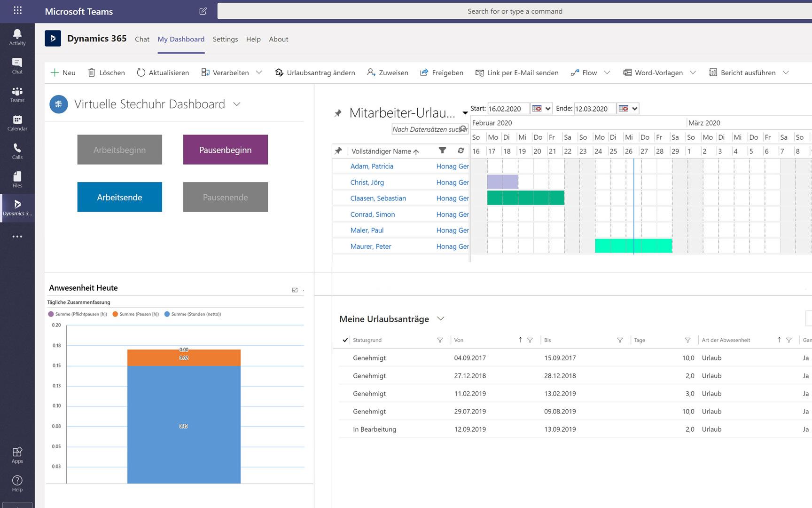Open Chat in the Teams sidebar
812x508 pixels.
tap(17, 66)
